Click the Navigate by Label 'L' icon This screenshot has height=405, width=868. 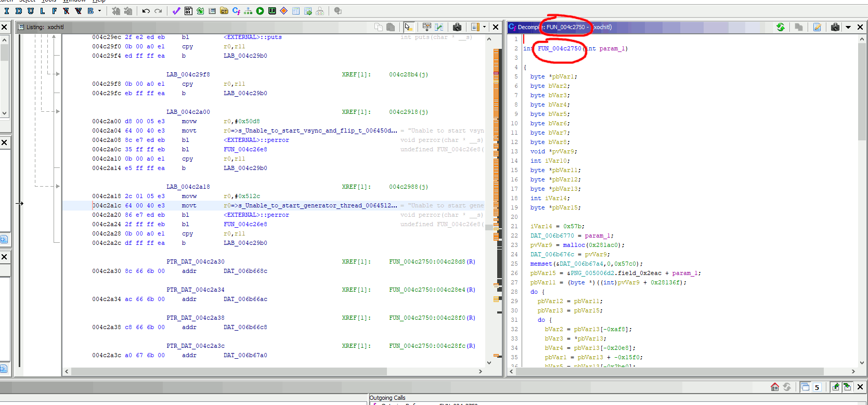point(43,11)
